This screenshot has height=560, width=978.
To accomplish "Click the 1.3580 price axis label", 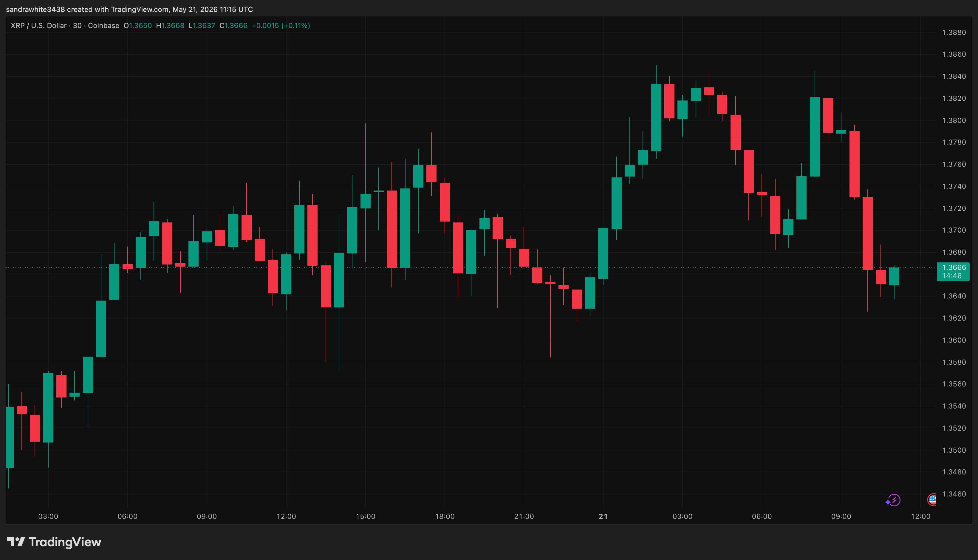I will click(x=954, y=362).
